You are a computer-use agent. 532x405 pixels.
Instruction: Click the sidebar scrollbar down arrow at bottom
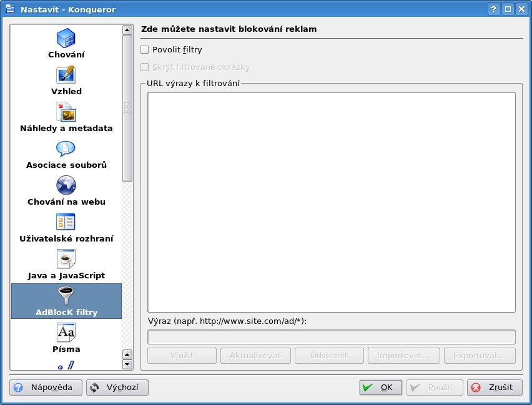127,364
